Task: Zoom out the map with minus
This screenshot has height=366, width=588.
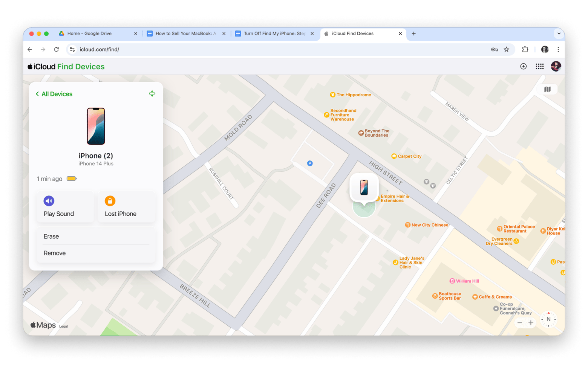Action: (x=520, y=323)
